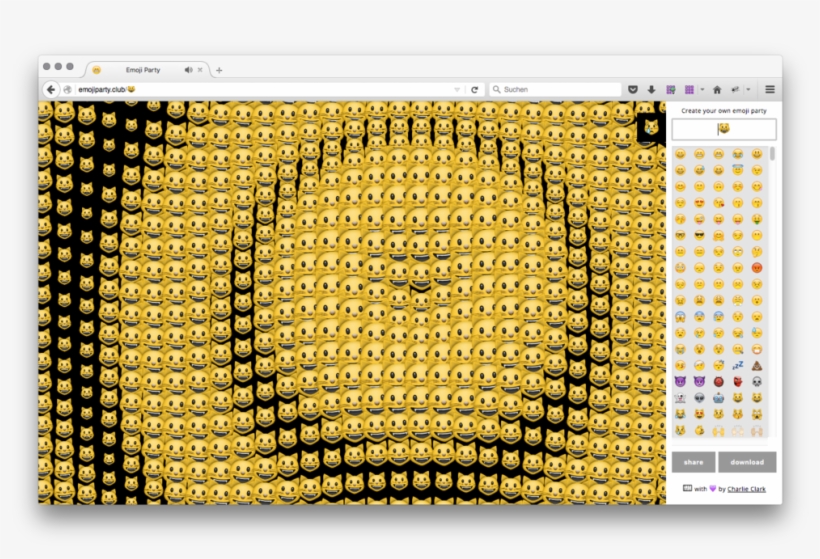This screenshot has width=820, height=559.
Task: Select the sweat-drop grinning face emoji
Action: [x=699, y=170]
